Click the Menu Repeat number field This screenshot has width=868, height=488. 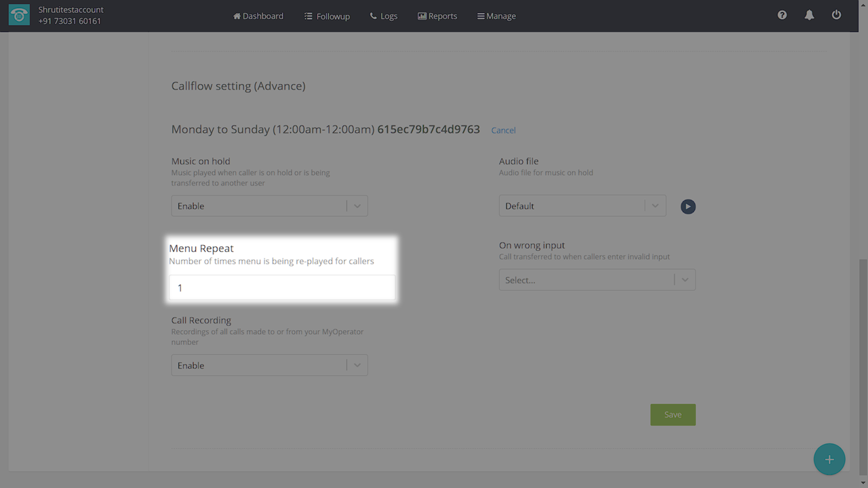pyautogui.click(x=281, y=288)
